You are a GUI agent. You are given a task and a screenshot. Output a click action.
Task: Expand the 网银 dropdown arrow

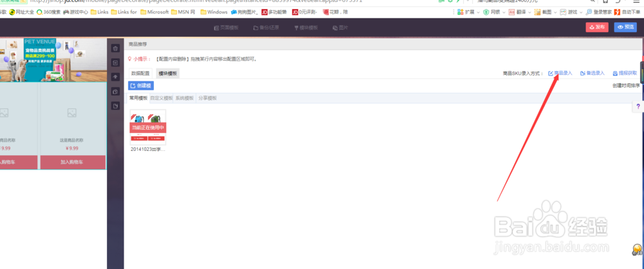click(x=504, y=12)
